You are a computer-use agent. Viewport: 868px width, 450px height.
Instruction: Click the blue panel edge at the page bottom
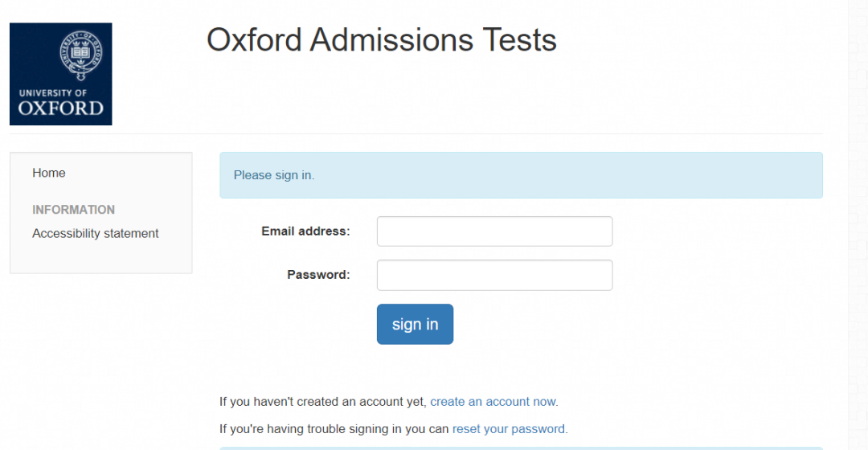(x=521, y=448)
